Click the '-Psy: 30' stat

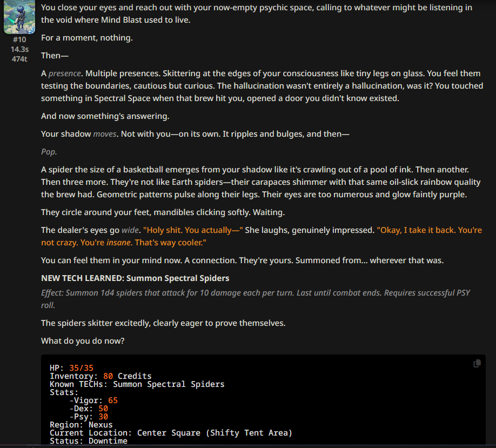click(x=89, y=417)
